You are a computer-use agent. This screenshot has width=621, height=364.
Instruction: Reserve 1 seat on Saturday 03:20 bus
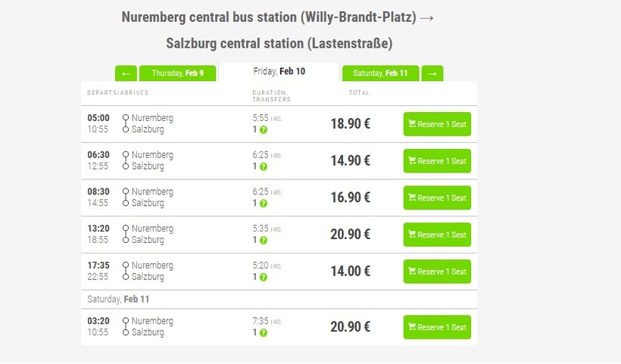pos(437,327)
